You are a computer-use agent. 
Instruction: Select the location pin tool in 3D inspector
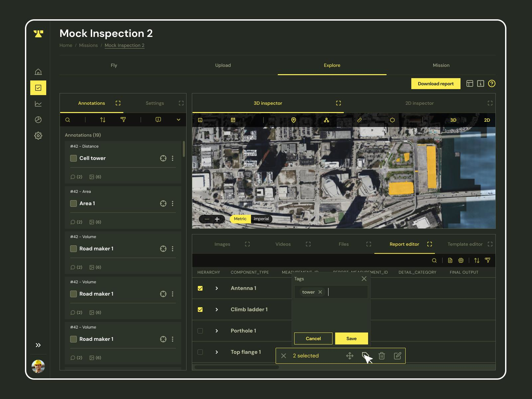294,120
